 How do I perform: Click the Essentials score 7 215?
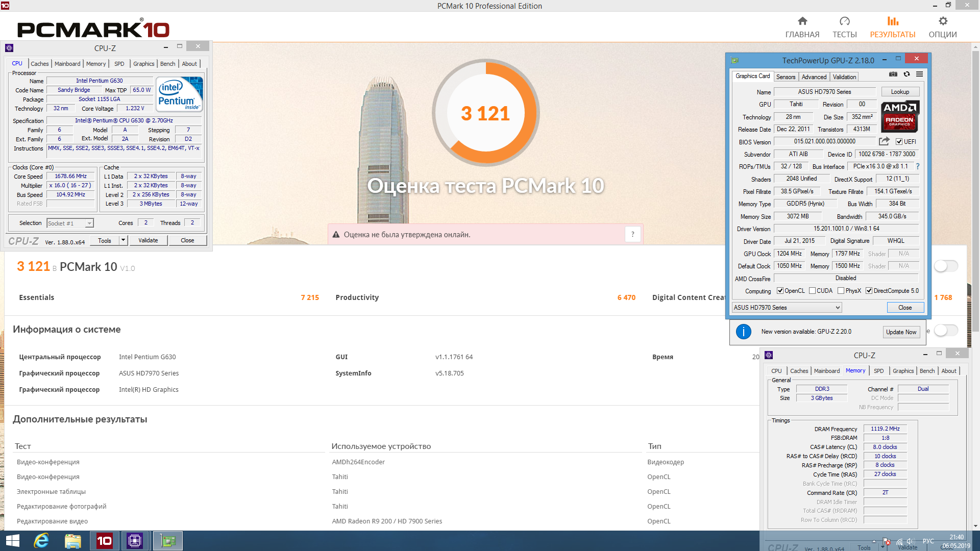pyautogui.click(x=310, y=297)
